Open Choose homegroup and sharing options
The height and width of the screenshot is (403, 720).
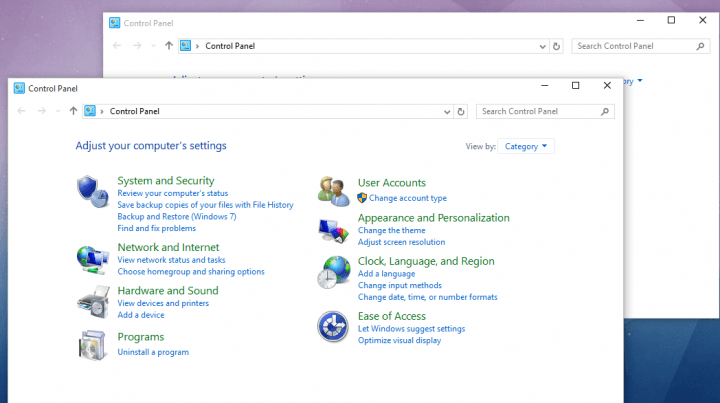tap(191, 272)
